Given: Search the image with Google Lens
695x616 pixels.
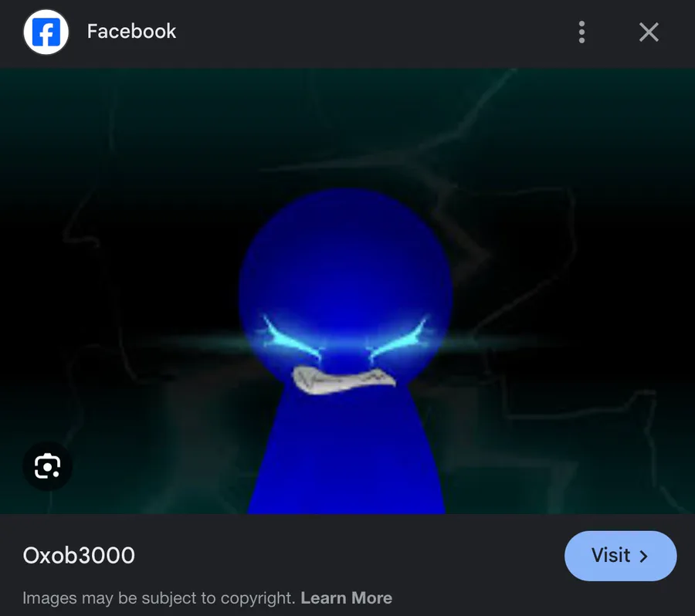Looking at the screenshot, I should (47, 466).
